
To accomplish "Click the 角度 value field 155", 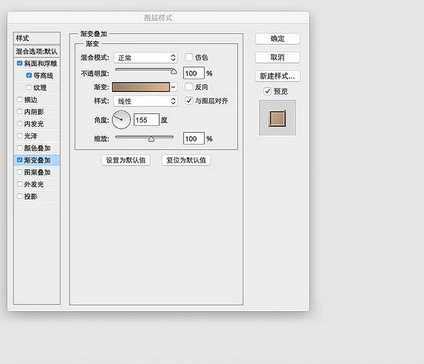I will pyautogui.click(x=146, y=120).
